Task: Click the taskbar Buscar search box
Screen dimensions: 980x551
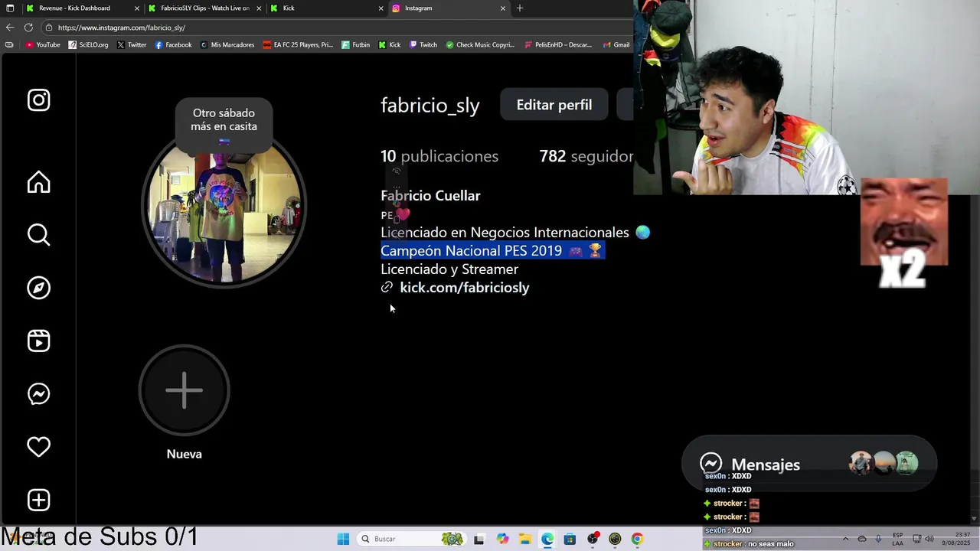Action: tap(412, 539)
